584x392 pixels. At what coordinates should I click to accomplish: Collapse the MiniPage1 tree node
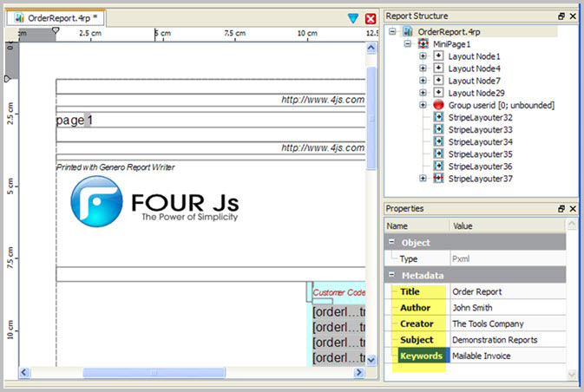point(409,43)
